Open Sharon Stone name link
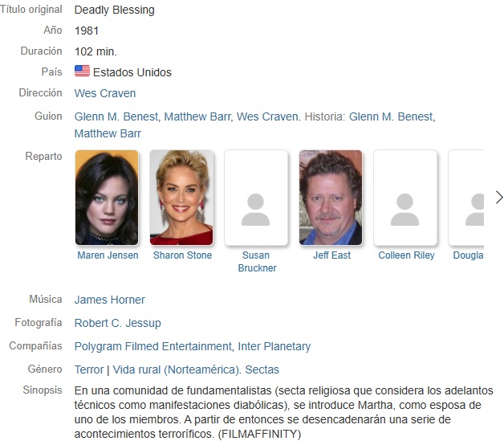 pyautogui.click(x=182, y=255)
